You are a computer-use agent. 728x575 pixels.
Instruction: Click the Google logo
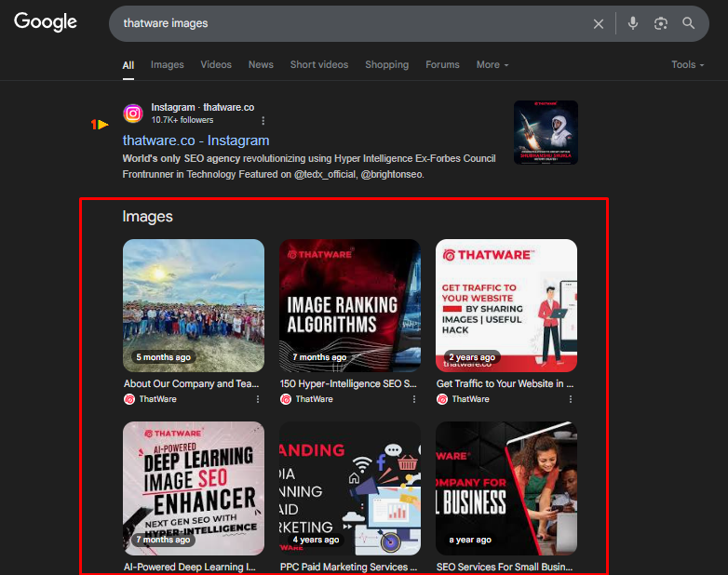[46, 21]
